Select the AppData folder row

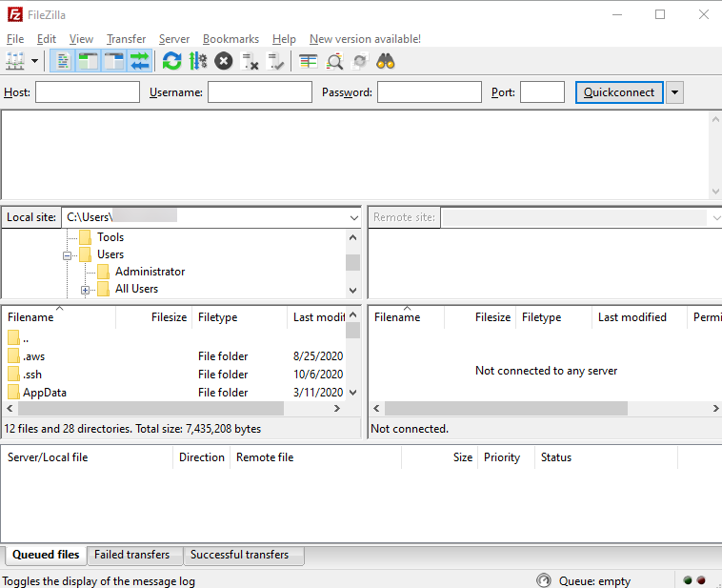pos(175,392)
